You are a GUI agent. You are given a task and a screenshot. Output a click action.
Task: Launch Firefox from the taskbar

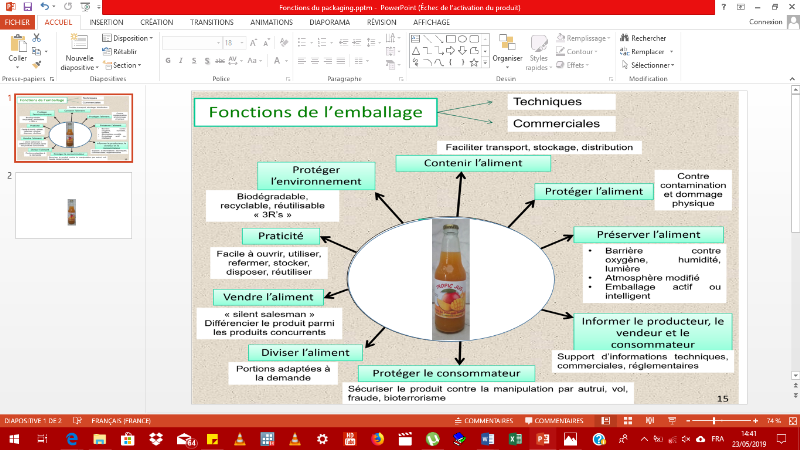coord(377,439)
